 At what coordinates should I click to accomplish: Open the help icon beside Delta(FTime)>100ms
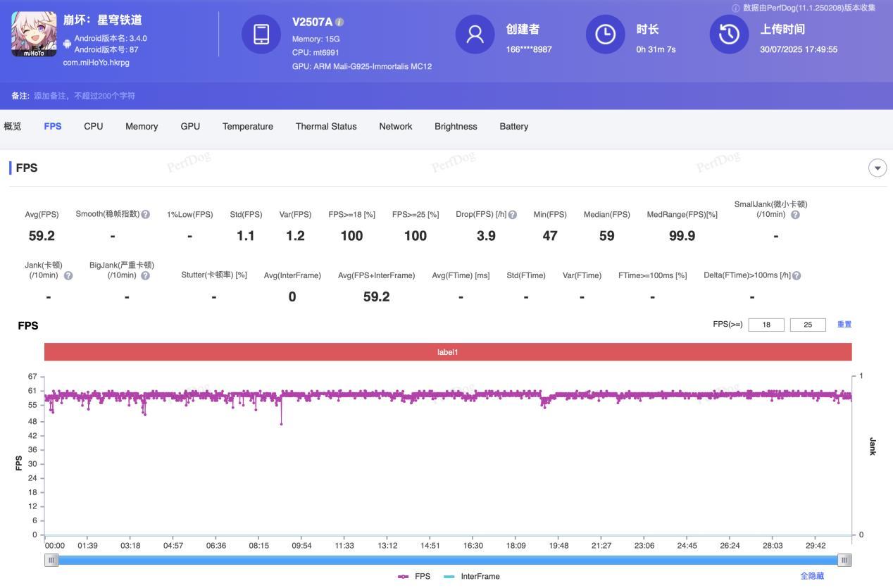pyautogui.click(x=797, y=275)
